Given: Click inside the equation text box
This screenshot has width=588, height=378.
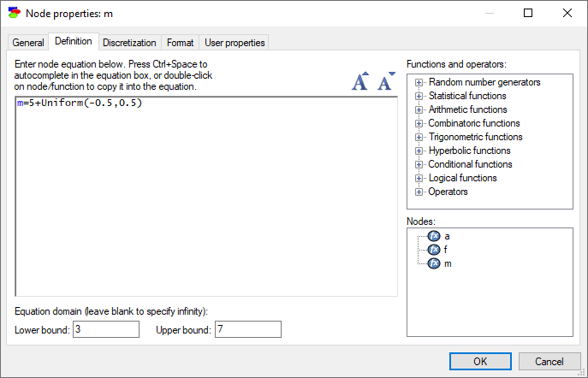Looking at the screenshot, I should coord(206,197).
